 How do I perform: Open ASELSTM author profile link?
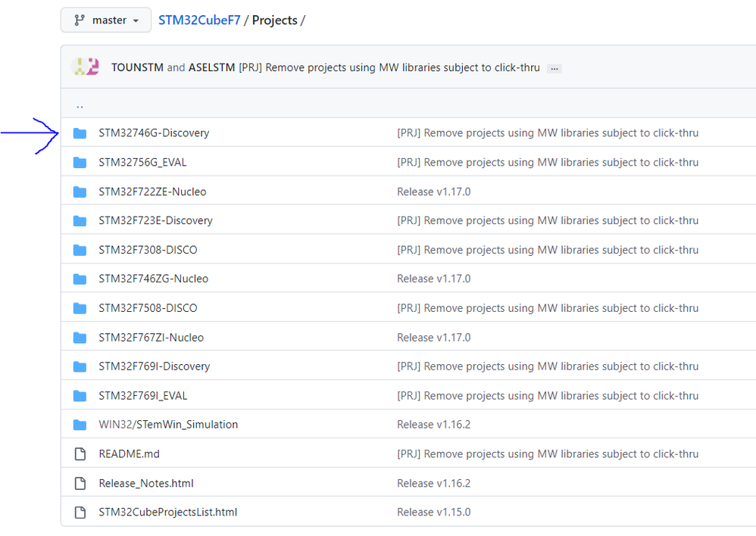(x=211, y=67)
